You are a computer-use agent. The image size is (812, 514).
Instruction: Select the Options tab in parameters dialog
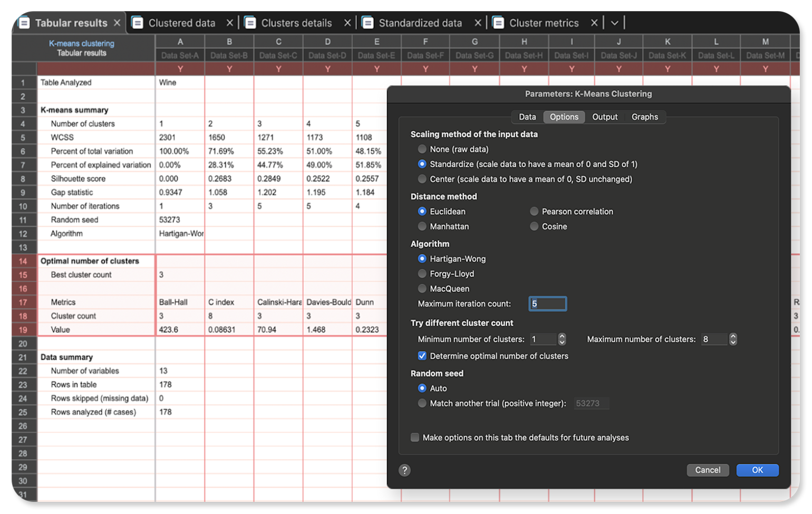pyautogui.click(x=564, y=117)
